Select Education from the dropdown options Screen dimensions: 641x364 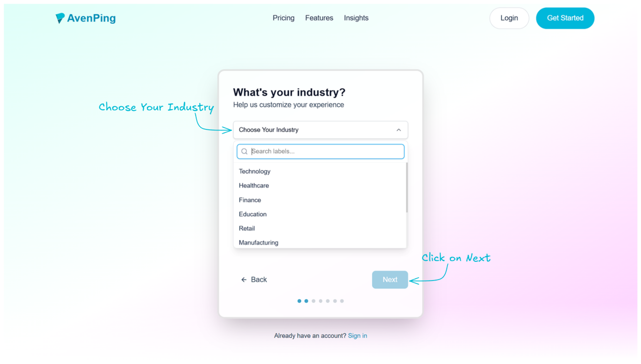252,214
